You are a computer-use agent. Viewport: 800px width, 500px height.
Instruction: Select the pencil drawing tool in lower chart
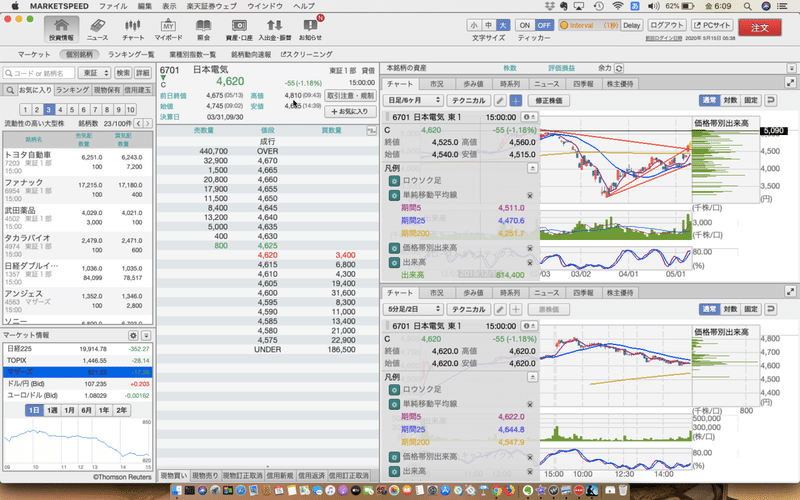point(501,309)
